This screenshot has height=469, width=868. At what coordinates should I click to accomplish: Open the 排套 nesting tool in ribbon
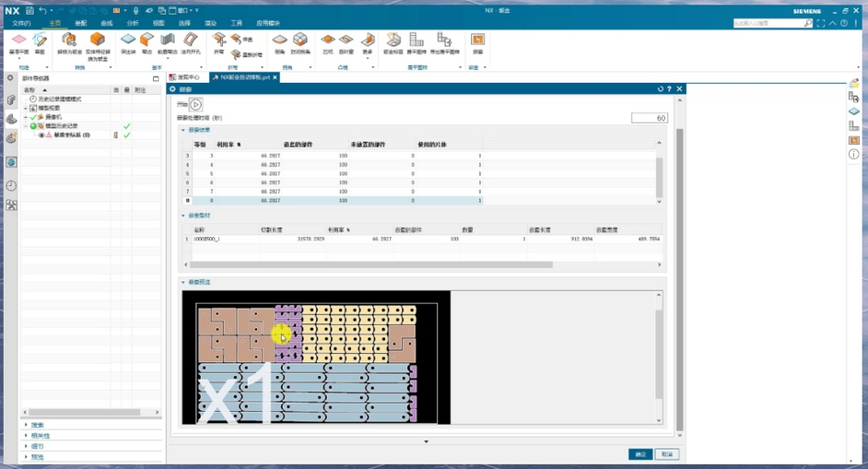(x=477, y=42)
